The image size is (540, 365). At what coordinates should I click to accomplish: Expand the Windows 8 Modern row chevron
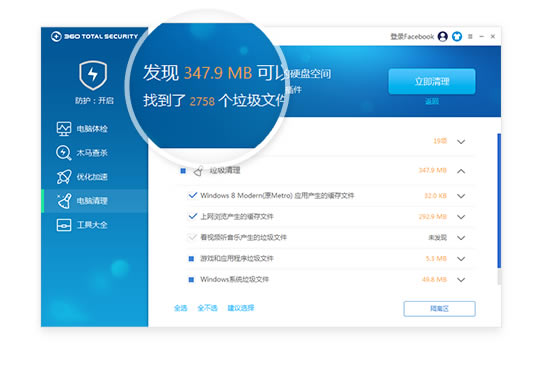(461, 196)
